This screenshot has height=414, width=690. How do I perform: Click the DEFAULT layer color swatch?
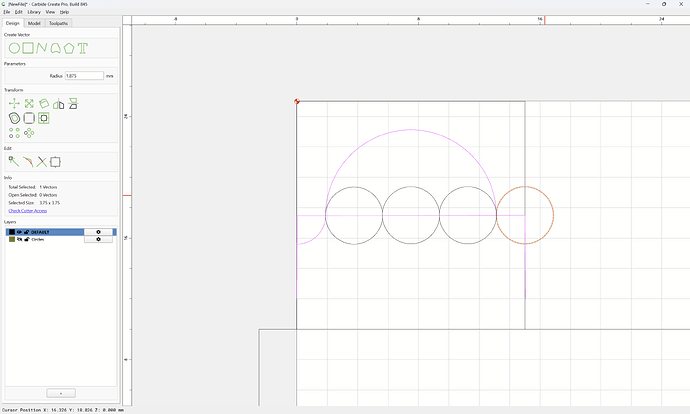point(12,232)
